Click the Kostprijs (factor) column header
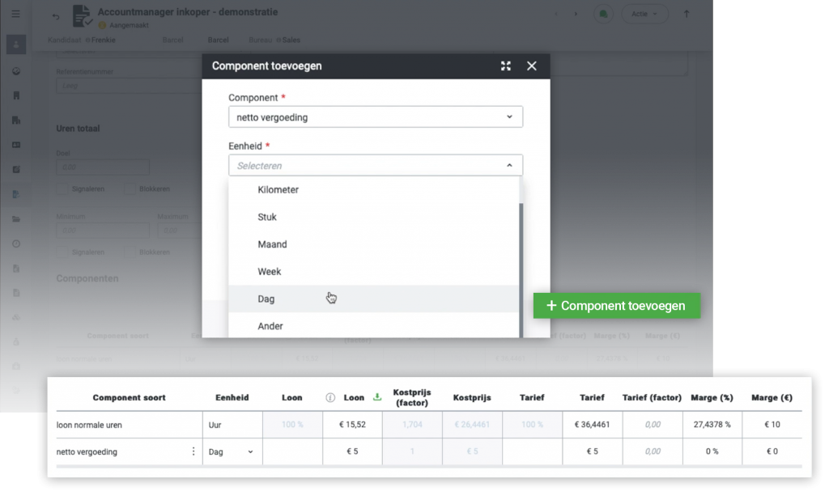829x504 pixels. click(412, 398)
